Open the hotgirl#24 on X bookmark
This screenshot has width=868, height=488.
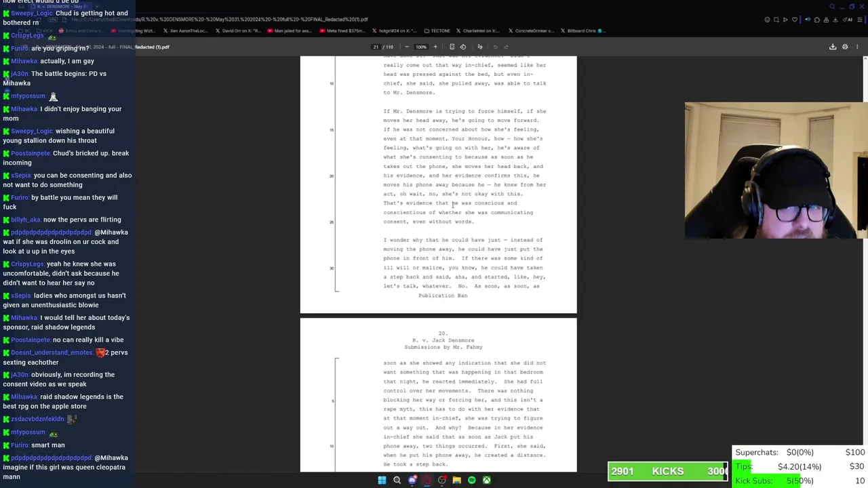point(393,30)
